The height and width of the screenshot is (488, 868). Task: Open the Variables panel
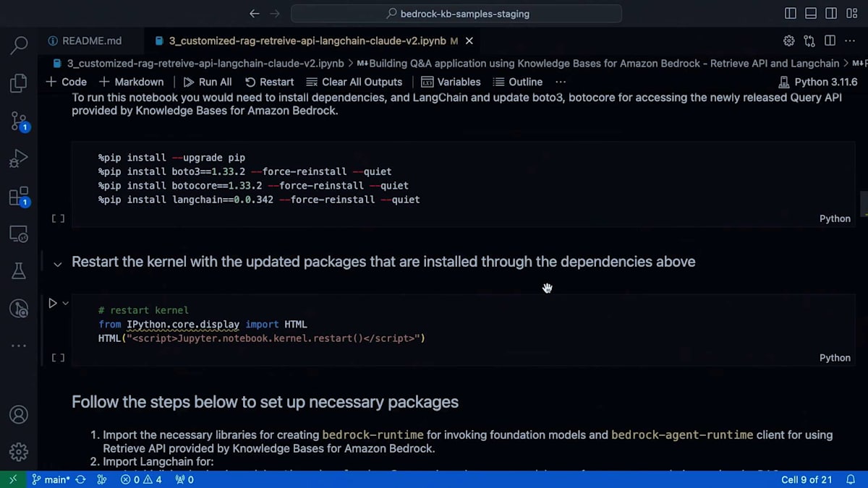(451, 82)
